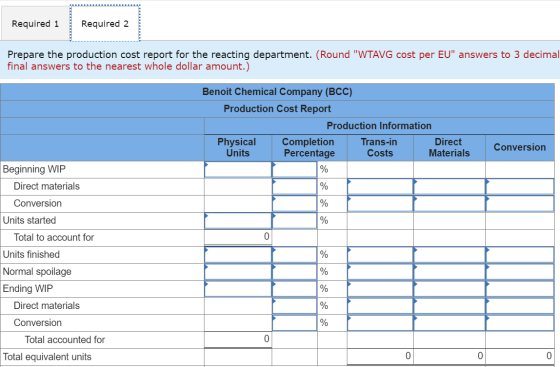Click the Production Information header
Image resolution: width=560 pixels, height=367 pixels.
pos(379,126)
